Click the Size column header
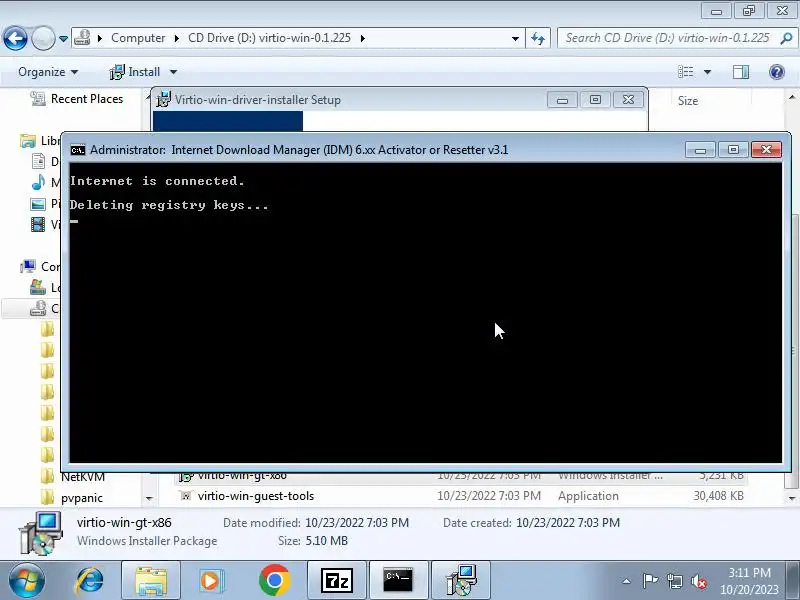Viewport: 800px width, 600px height. tap(687, 101)
